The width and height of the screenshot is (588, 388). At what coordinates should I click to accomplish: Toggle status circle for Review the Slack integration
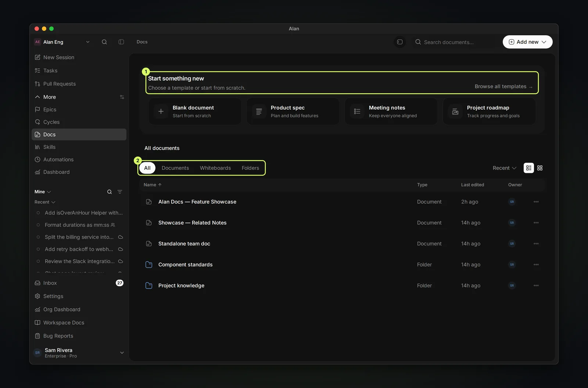[38, 261]
